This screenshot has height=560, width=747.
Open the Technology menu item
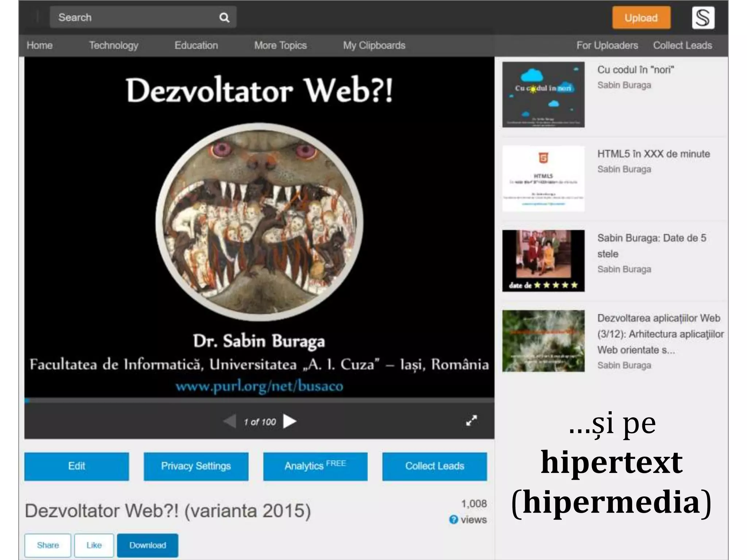114,45
